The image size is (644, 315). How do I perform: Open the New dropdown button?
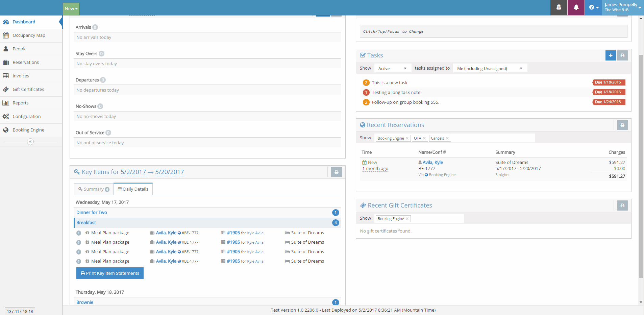(71, 9)
